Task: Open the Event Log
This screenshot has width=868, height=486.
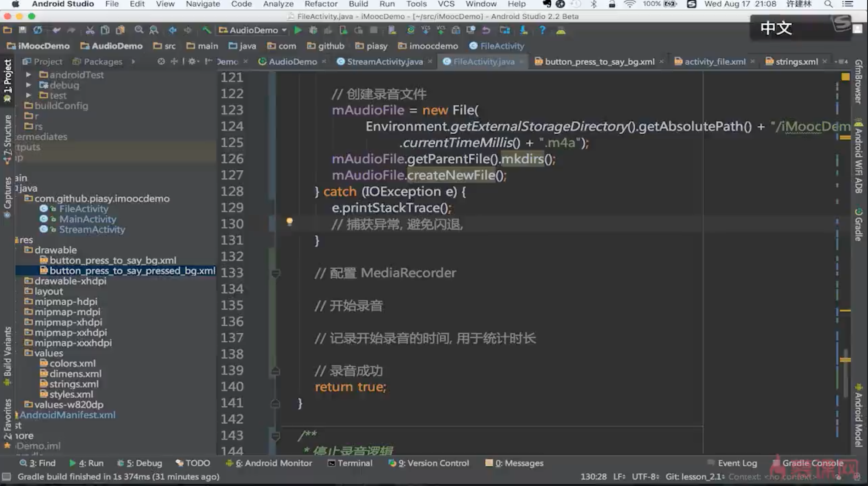Action: coord(737,463)
